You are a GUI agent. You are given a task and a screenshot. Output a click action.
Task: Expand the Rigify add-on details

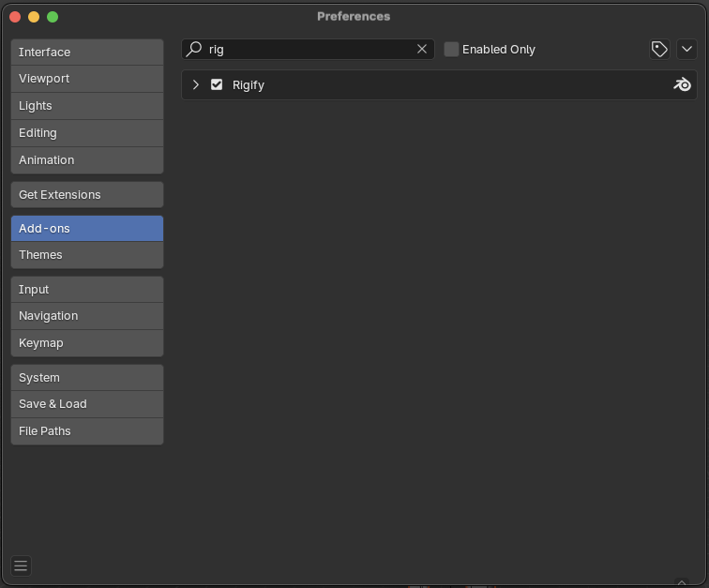tap(195, 84)
